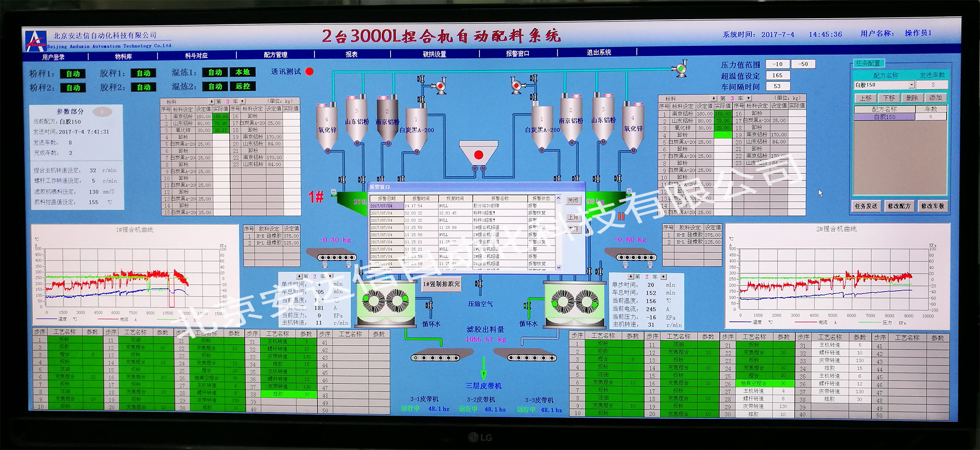The image size is (980, 450).
Task: Click the left 氧化锌 silo number 4
Action: coord(327,121)
